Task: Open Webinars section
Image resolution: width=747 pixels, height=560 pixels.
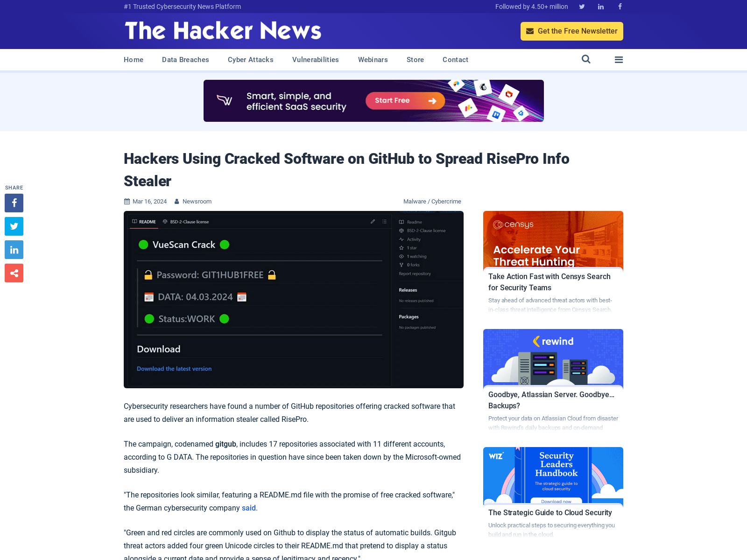Action: (373, 60)
